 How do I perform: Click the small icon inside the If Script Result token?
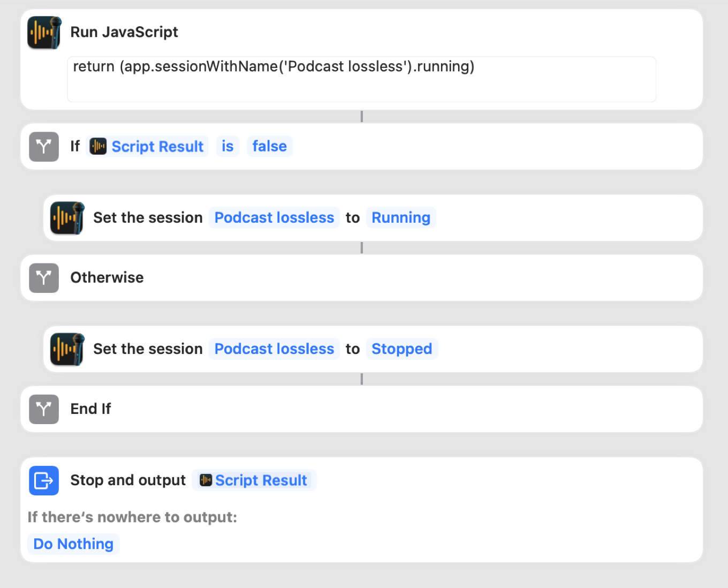pyautogui.click(x=98, y=146)
